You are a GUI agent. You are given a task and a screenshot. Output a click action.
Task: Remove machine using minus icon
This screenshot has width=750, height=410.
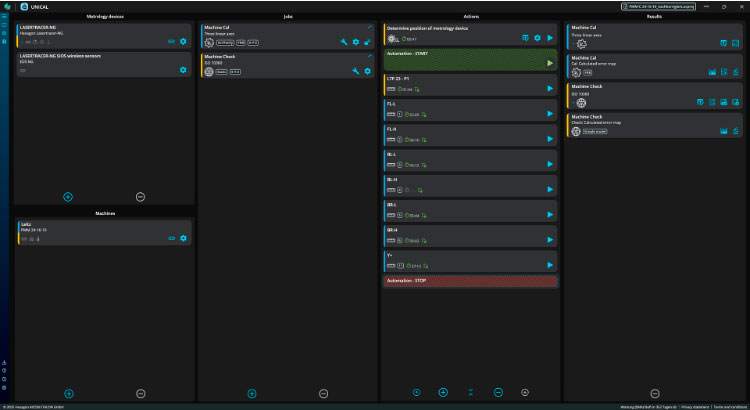pyautogui.click(x=141, y=393)
